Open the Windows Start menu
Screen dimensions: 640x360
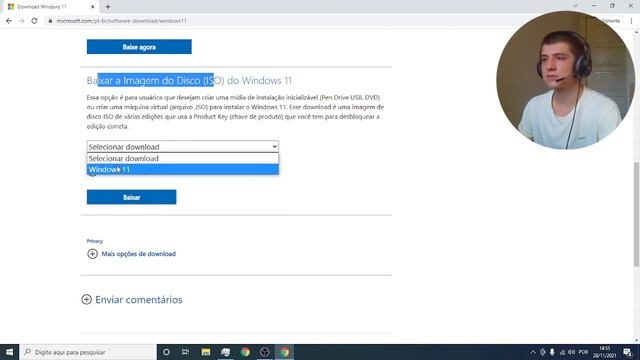[x=9, y=352]
